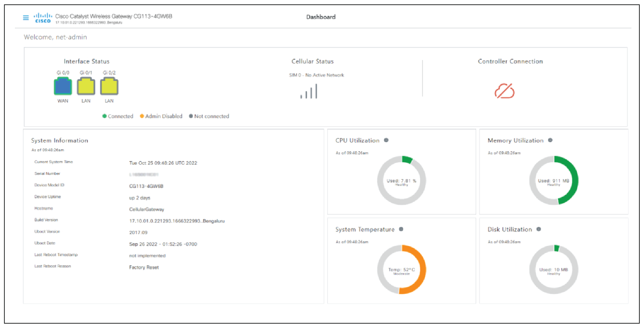This screenshot has height=328, width=644.
Task: Click the orange Admin Disabled legend dot
Action: (142, 116)
